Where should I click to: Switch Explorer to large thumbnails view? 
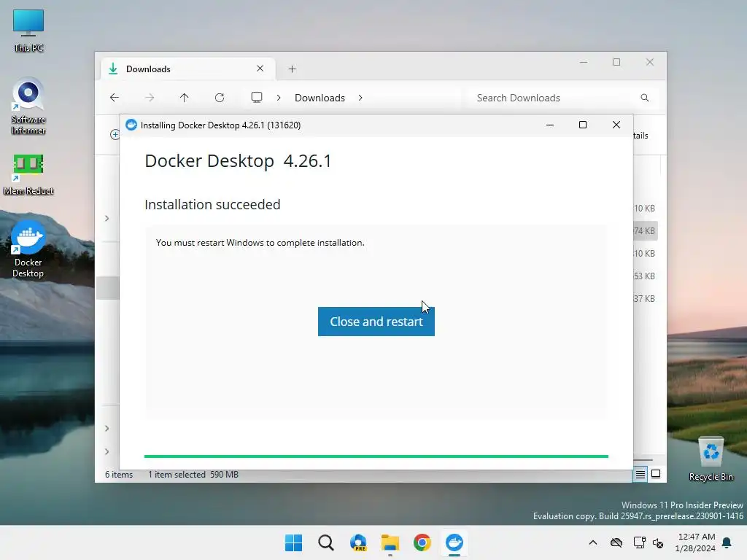(656, 474)
